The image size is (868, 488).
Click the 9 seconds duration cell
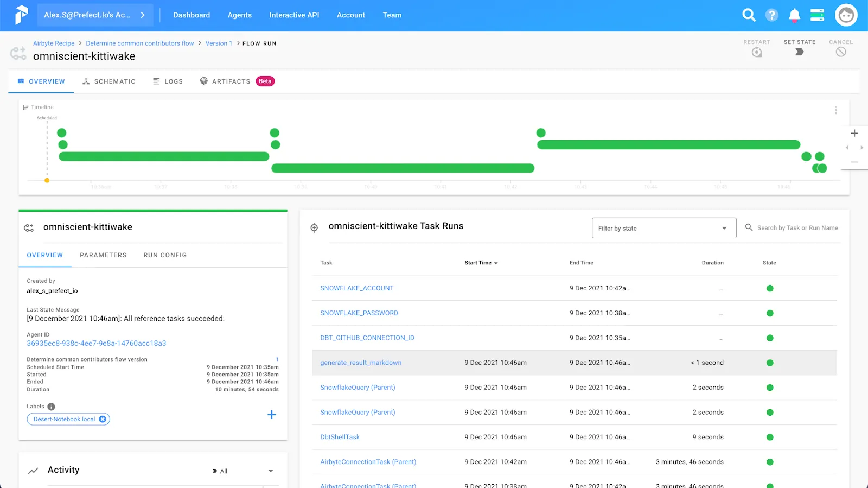point(708,437)
